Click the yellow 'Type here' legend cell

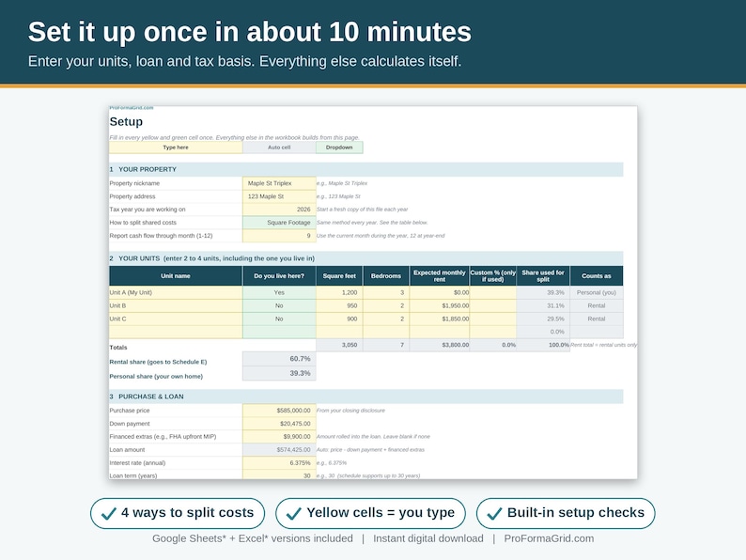click(176, 148)
